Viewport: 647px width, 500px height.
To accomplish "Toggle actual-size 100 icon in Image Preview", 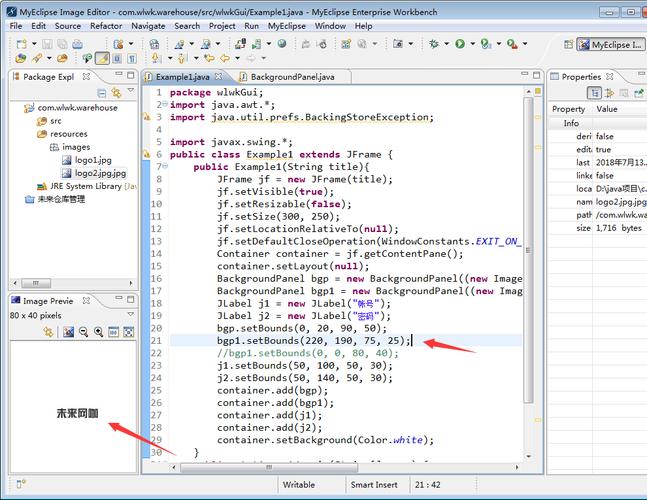I will point(114,331).
